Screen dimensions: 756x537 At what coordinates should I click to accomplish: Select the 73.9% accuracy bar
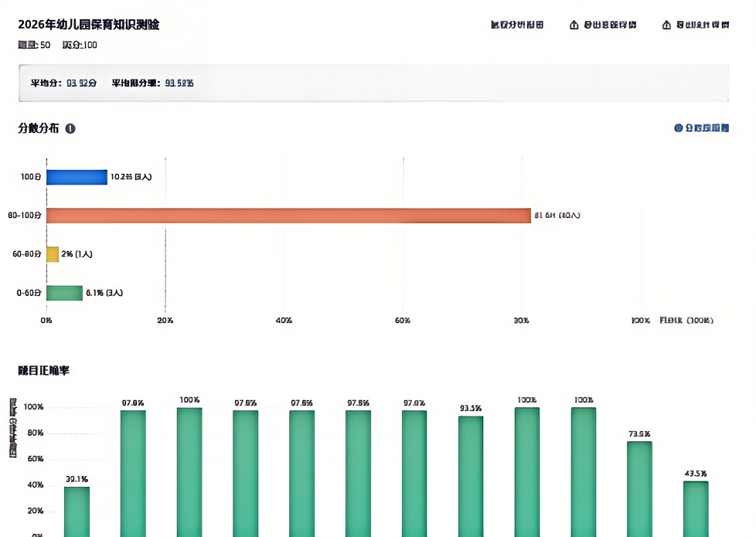pos(639,489)
